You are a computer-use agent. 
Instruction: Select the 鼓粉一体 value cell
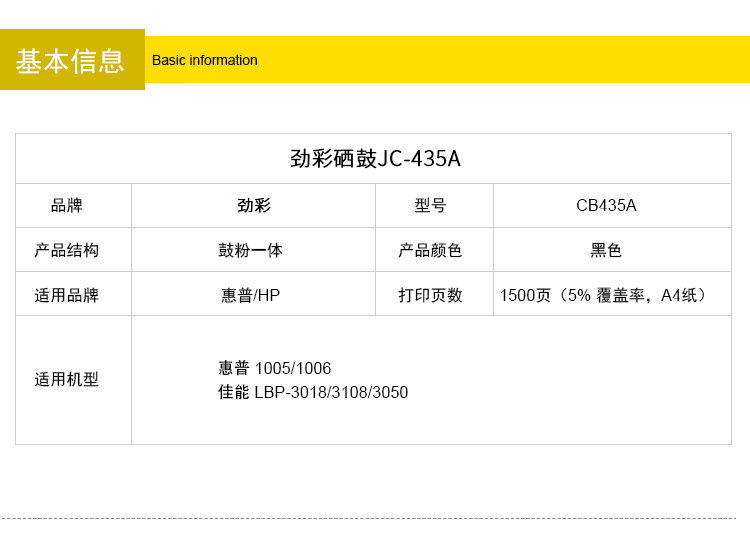(251, 250)
